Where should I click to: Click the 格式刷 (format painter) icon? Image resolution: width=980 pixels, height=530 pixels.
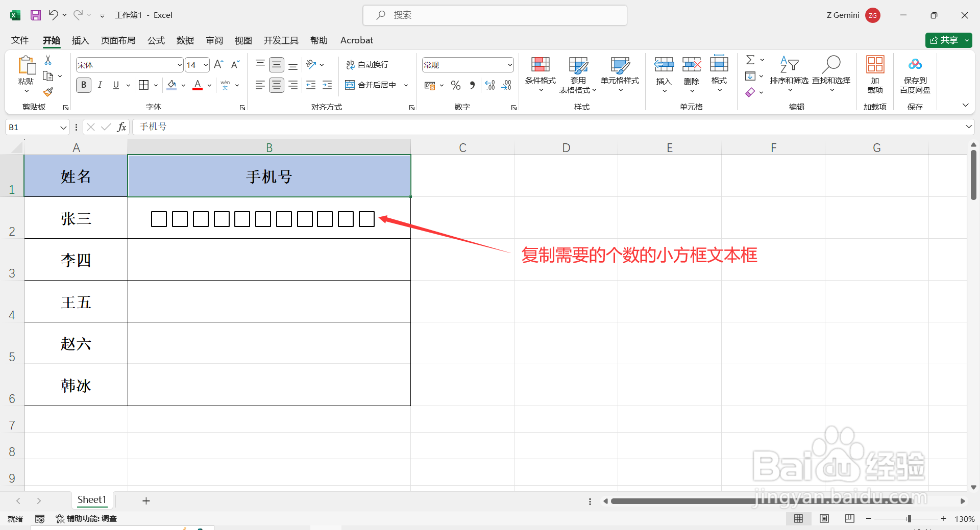tap(48, 92)
